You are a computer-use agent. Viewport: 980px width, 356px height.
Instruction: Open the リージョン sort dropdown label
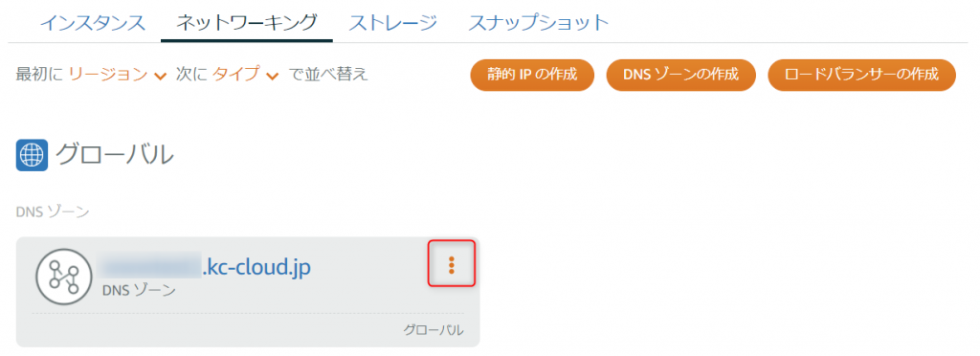coord(107,75)
